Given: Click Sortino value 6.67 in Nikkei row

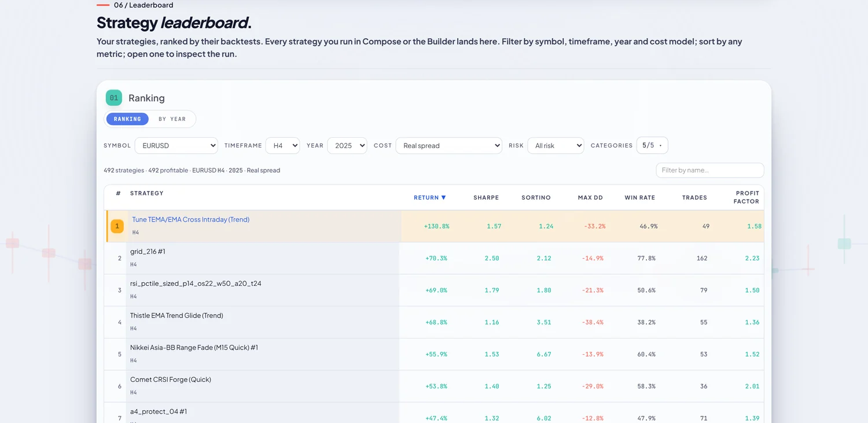Looking at the screenshot, I should click(544, 354).
